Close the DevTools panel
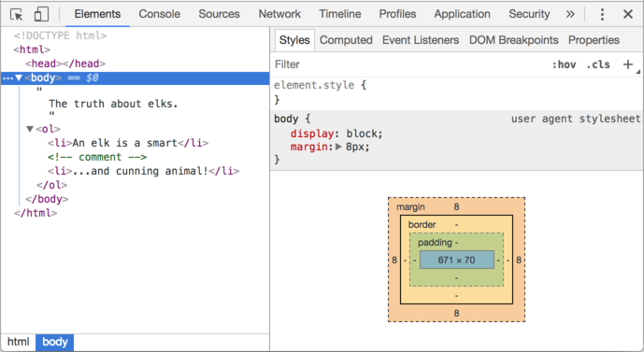This screenshot has width=644, height=352. 627,14
